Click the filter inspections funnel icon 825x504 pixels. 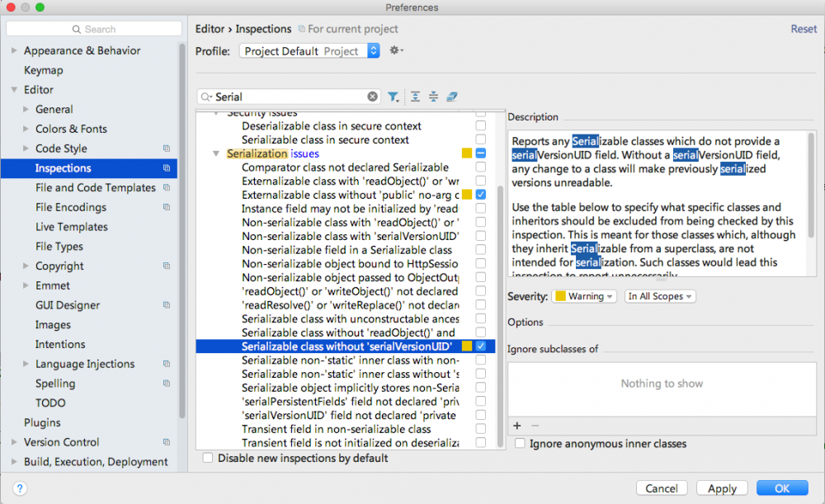coord(393,97)
